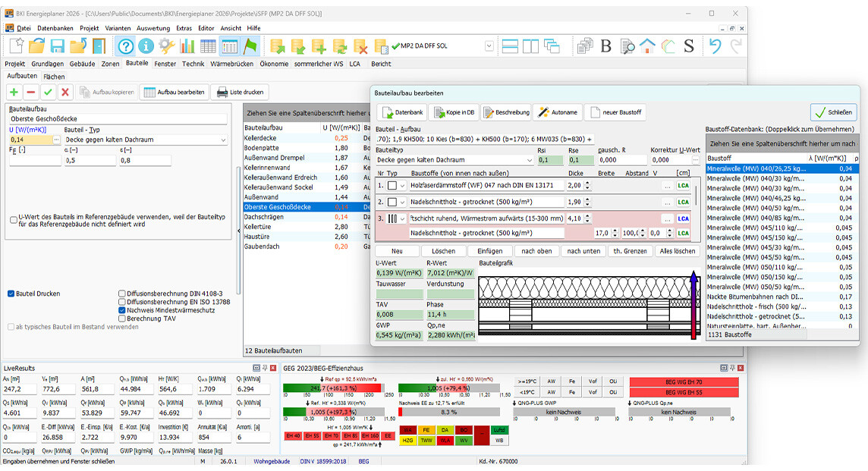This screenshot has width=868, height=471.
Task: Enable Diffusionsberechnung DIN 4108-3 checkbox
Action: click(122, 294)
